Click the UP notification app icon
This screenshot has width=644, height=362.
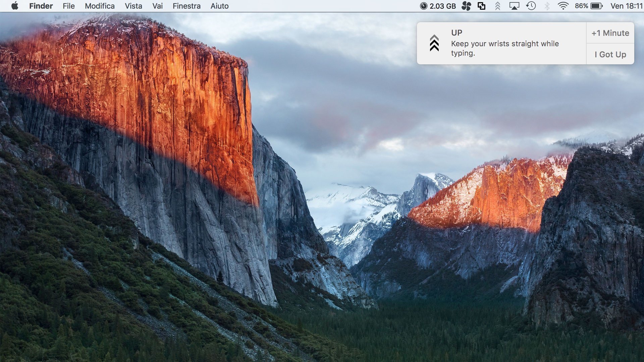[434, 43]
